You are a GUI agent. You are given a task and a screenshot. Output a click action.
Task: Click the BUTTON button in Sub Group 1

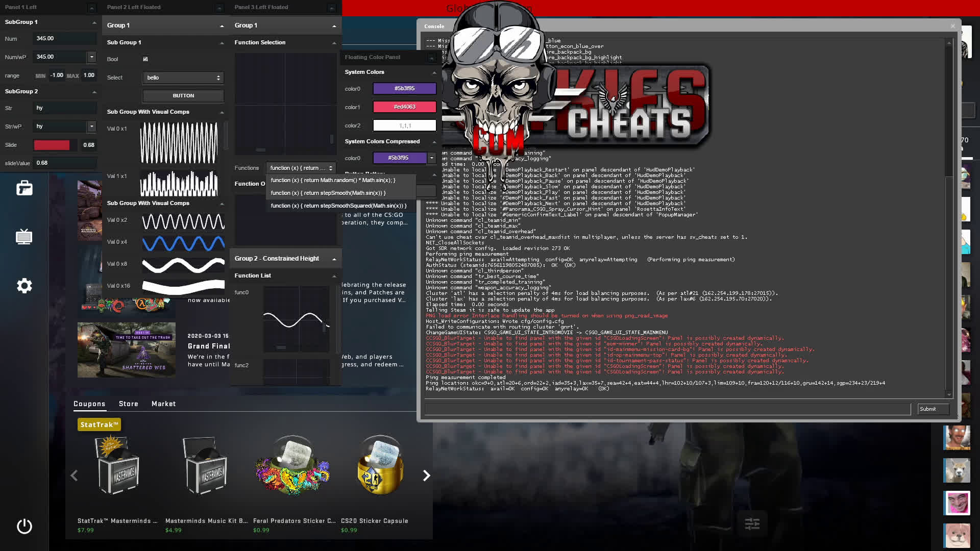(183, 95)
